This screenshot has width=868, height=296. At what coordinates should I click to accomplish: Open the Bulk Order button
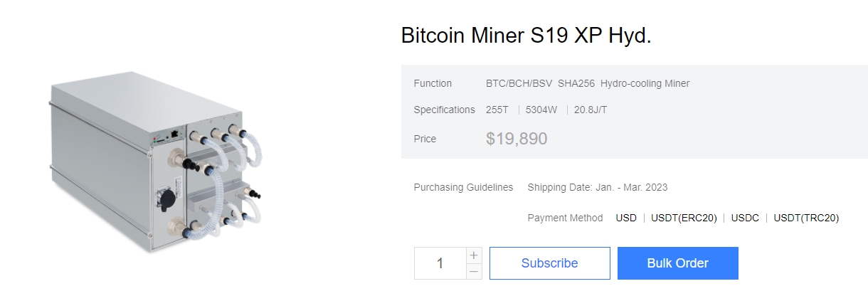677,263
